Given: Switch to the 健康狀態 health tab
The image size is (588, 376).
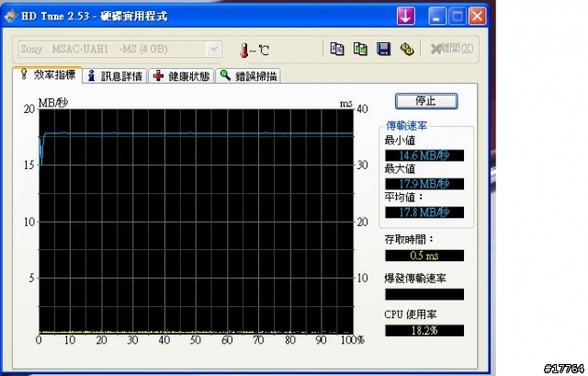Looking at the screenshot, I should pyautogui.click(x=182, y=76).
